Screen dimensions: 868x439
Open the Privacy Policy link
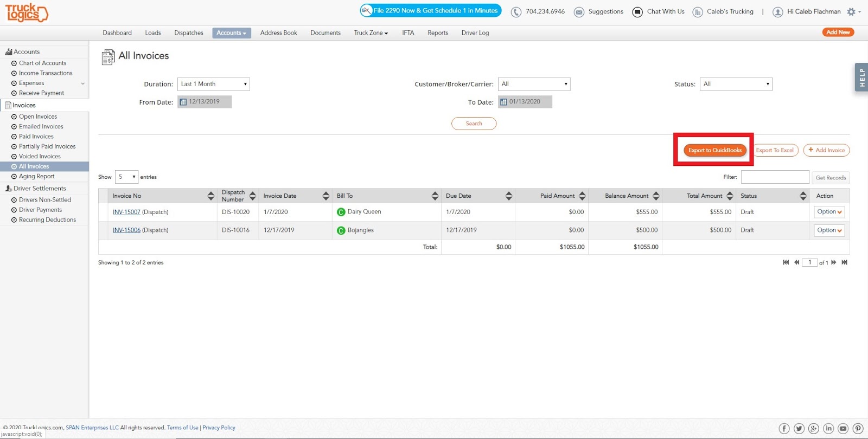(x=219, y=428)
